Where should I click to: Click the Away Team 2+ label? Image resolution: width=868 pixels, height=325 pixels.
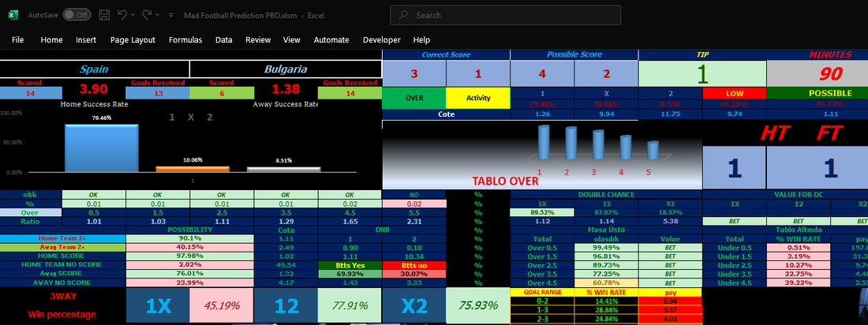pyautogui.click(x=62, y=248)
